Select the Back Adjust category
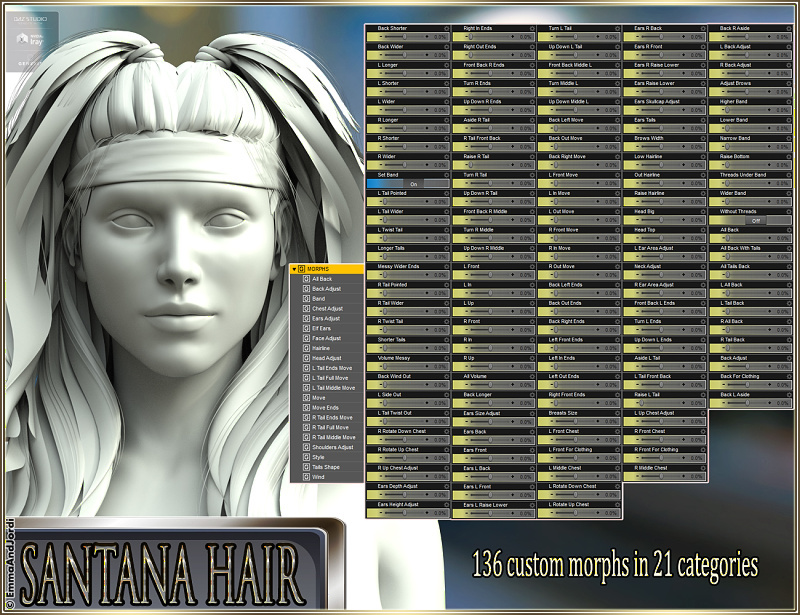 [327, 289]
